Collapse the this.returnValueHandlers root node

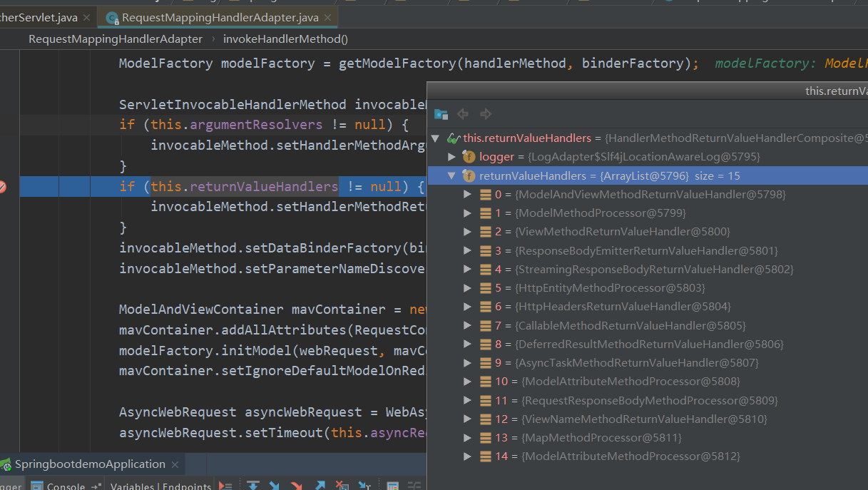[435, 138]
